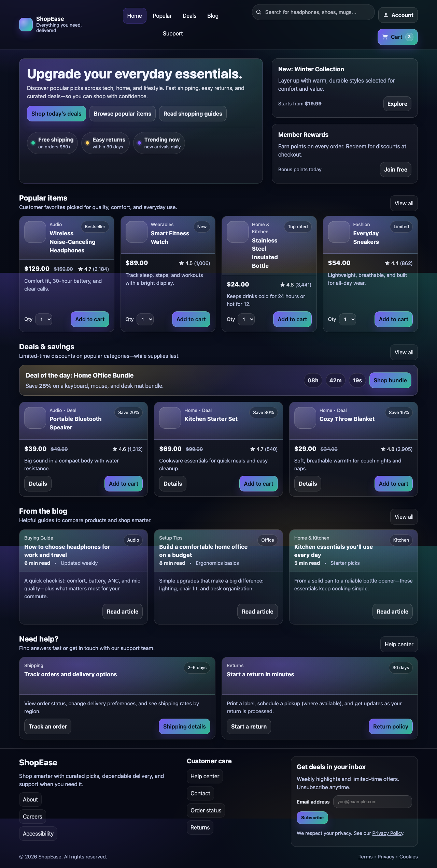Click the Account icon at top right
Image resolution: width=437 pixels, height=868 pixels.
click(x=386, y=15)
